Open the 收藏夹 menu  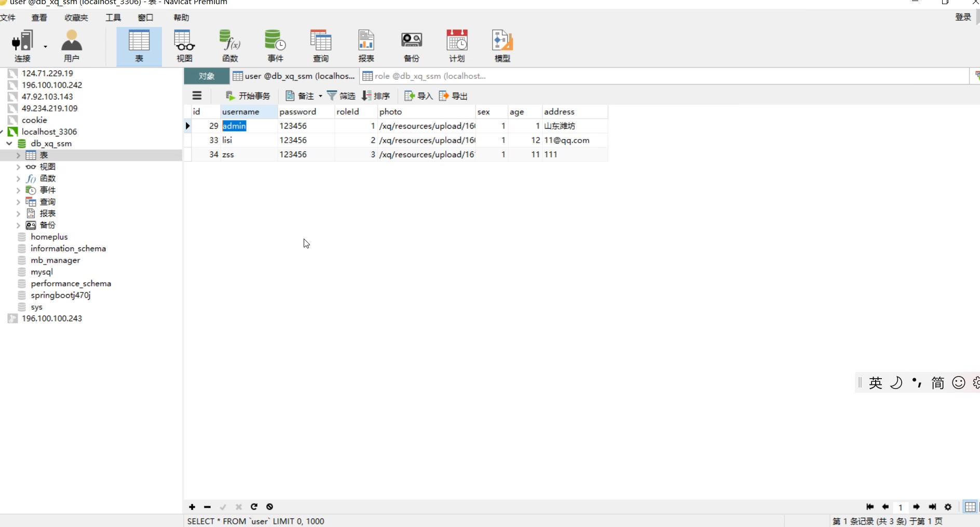pyautogui.click(x=76, y=18)
